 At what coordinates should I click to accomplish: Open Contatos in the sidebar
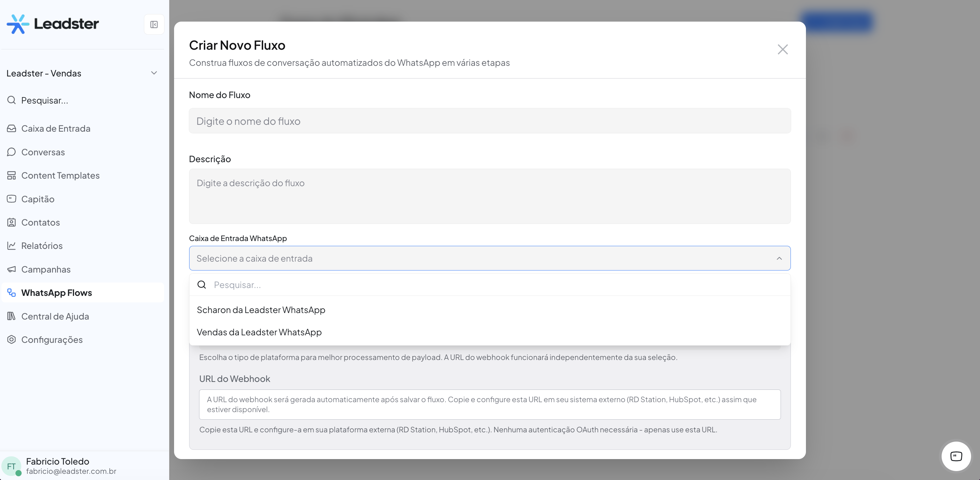tap(40, 222)
